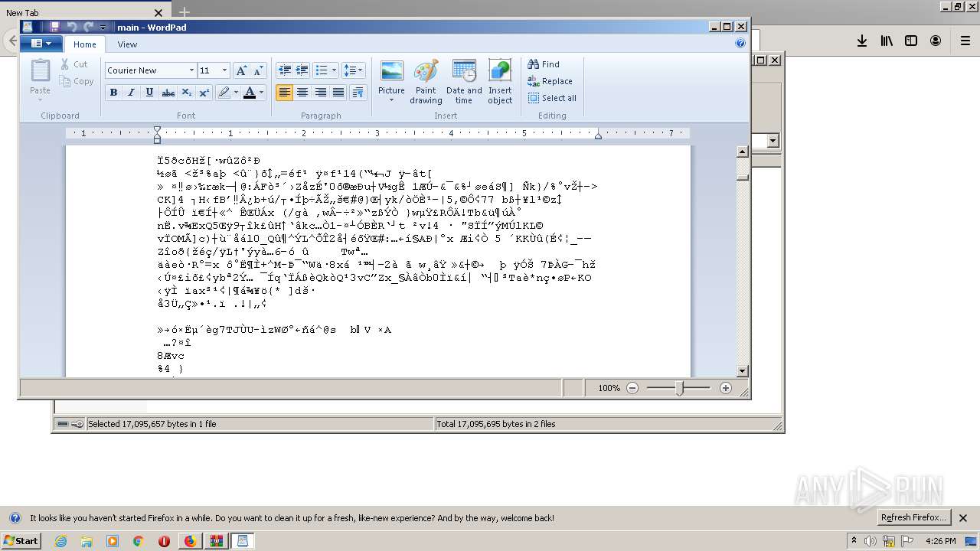980x551 pixels.
Task: Click Find in the Editing group
Action: [x=544, y=64]
